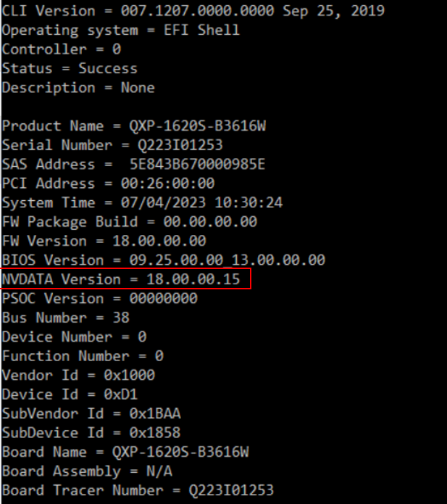This screenshot has height=504, width=447.
Task: Click the System Time line
Action: click(142, 202)
